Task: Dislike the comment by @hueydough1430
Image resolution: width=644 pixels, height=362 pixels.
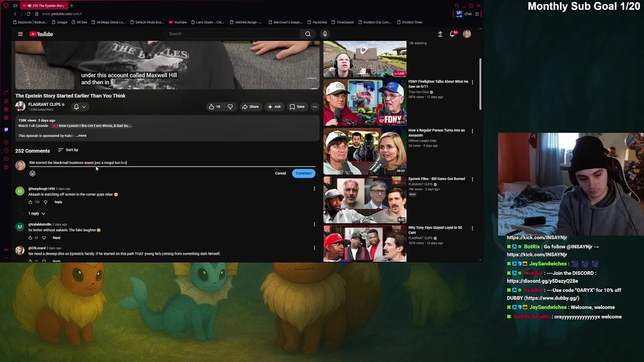Action: click(x=45, y=202)
